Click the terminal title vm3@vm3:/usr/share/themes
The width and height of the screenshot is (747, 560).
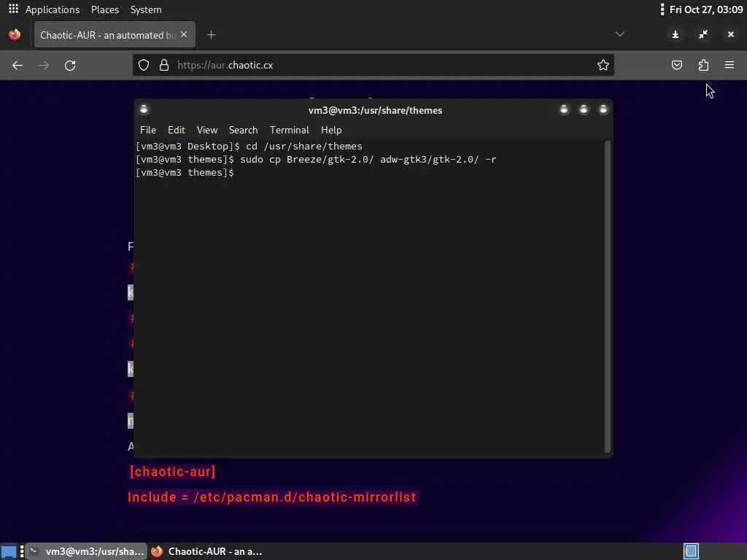pyautogui.click(x=375, y=111)
